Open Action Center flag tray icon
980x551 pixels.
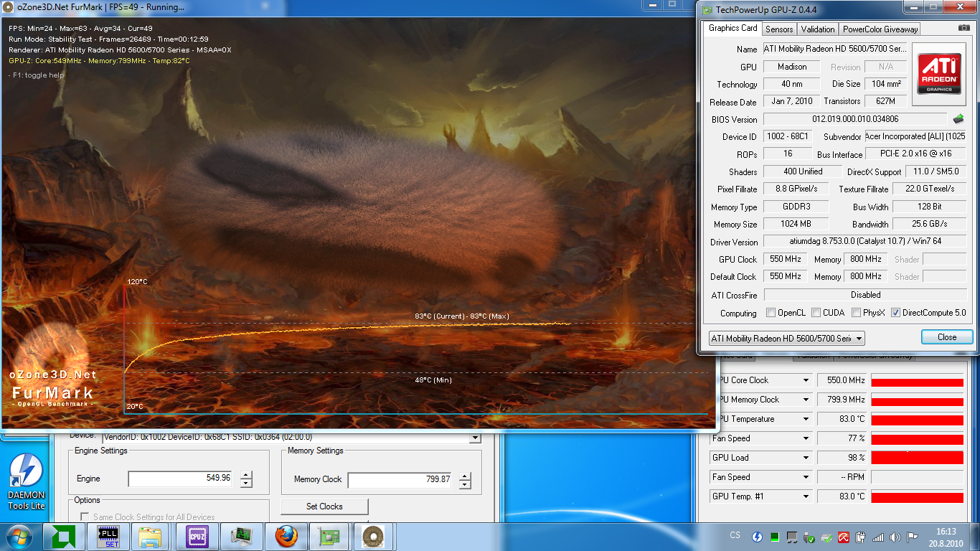(913, 537)
